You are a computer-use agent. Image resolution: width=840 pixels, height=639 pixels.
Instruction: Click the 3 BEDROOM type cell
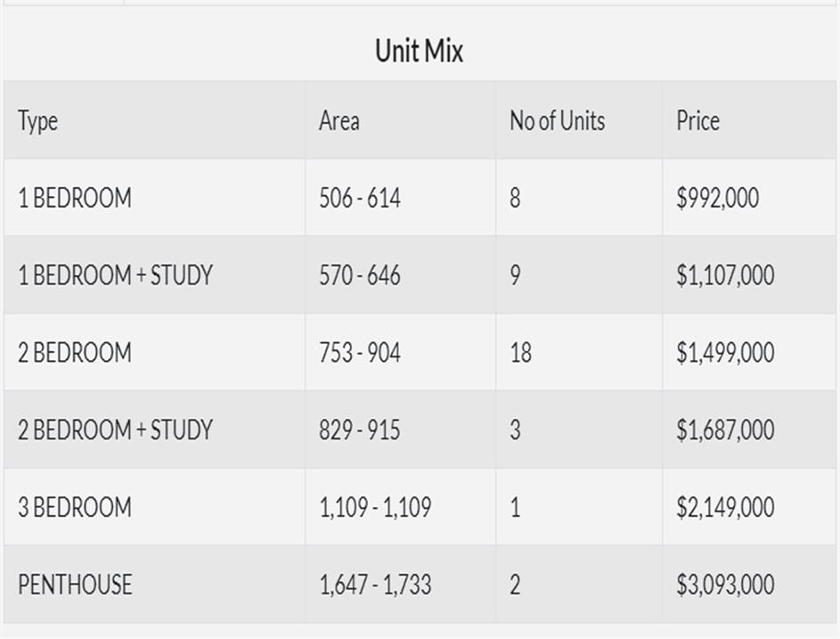tap(75, 508)
